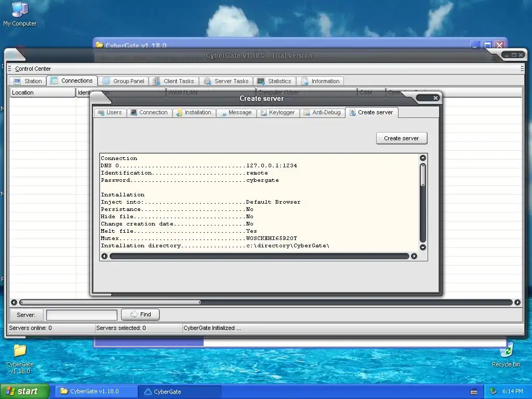Click the summary box scroll-down arrow
532x399 pixels.
click(x=423, y=247)
